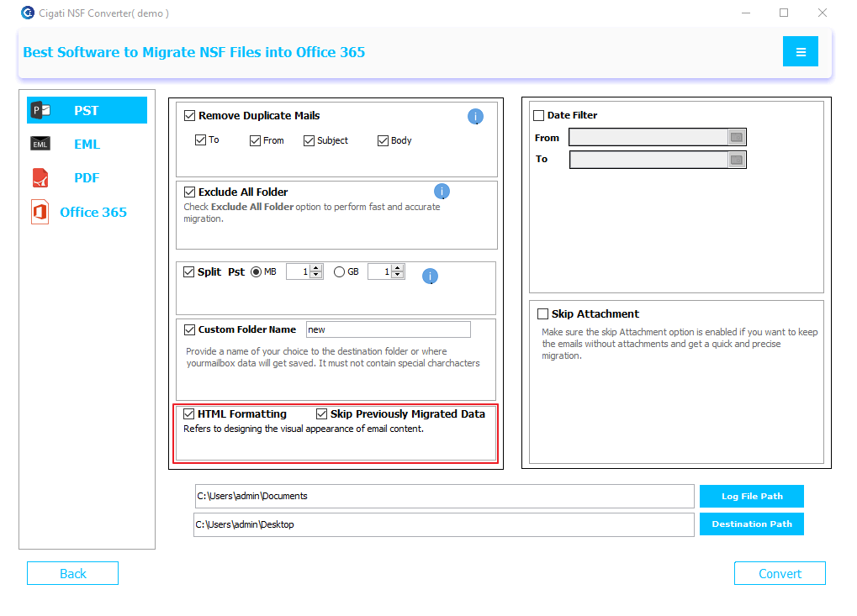Click the destination path text field

[x=444, y=524]
